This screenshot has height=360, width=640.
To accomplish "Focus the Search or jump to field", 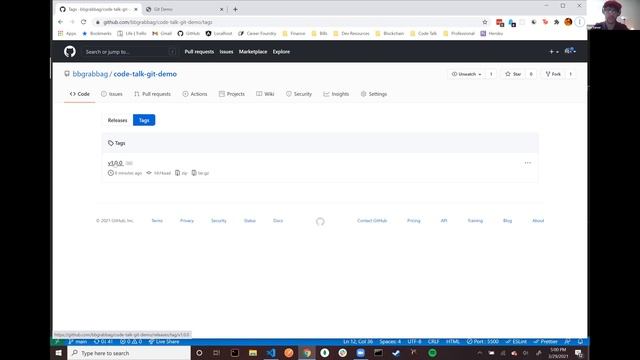I will pos(131,52).
